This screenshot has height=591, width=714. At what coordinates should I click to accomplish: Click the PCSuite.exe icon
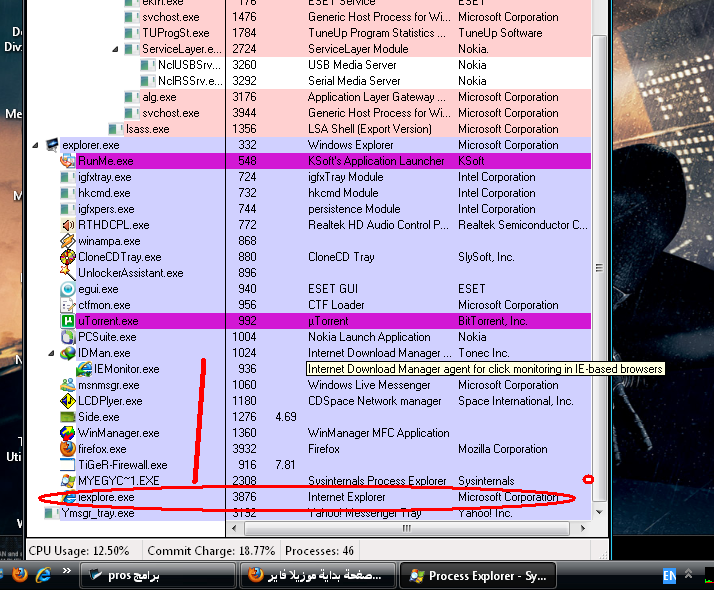point(67,337)
